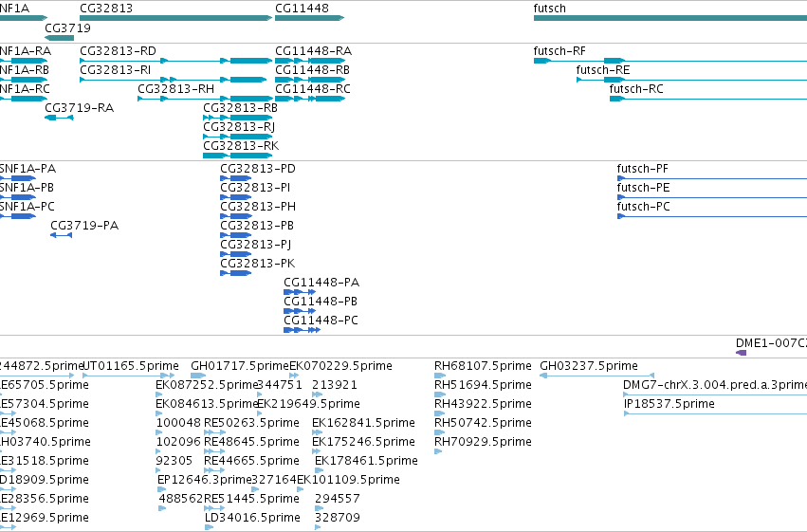Select the CG3719 gene glyph
The image size is (807, 532).
coord(59,38)
